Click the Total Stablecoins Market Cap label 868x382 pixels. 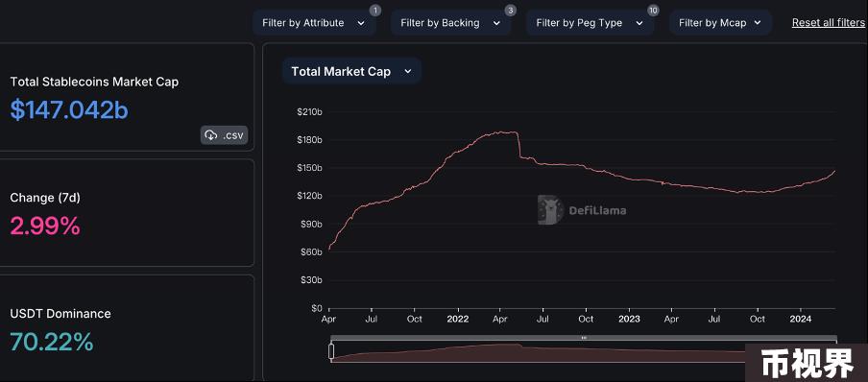tap(94, 82)
